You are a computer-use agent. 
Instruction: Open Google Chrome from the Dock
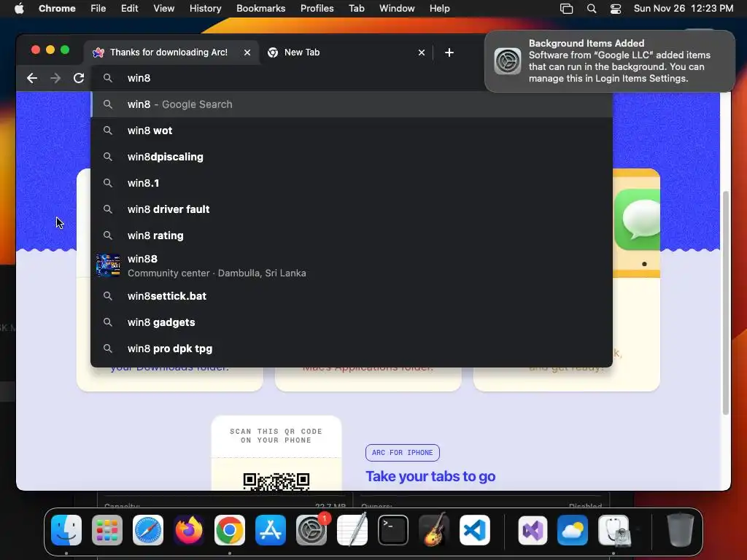(x=230, y=530)
